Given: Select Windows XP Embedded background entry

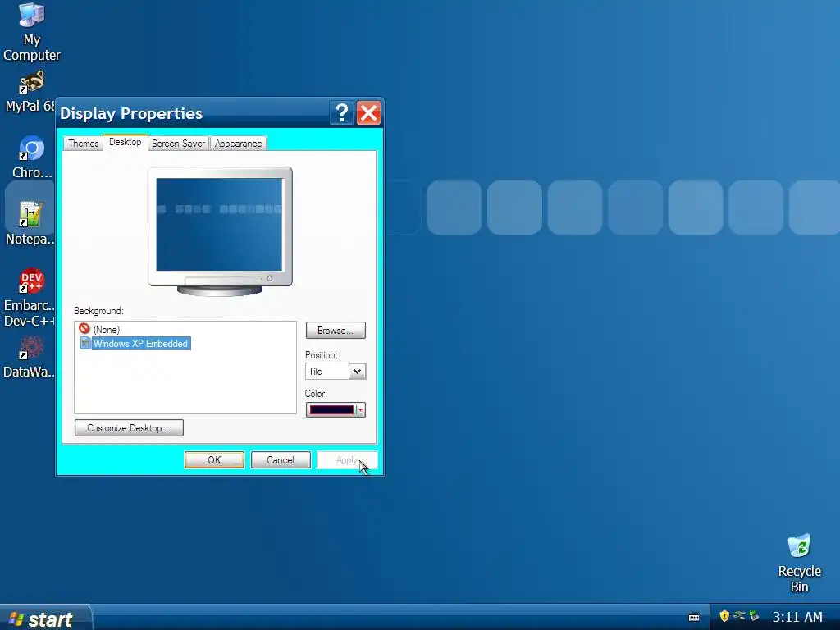Looking at the screenshot, I should 140,344.
